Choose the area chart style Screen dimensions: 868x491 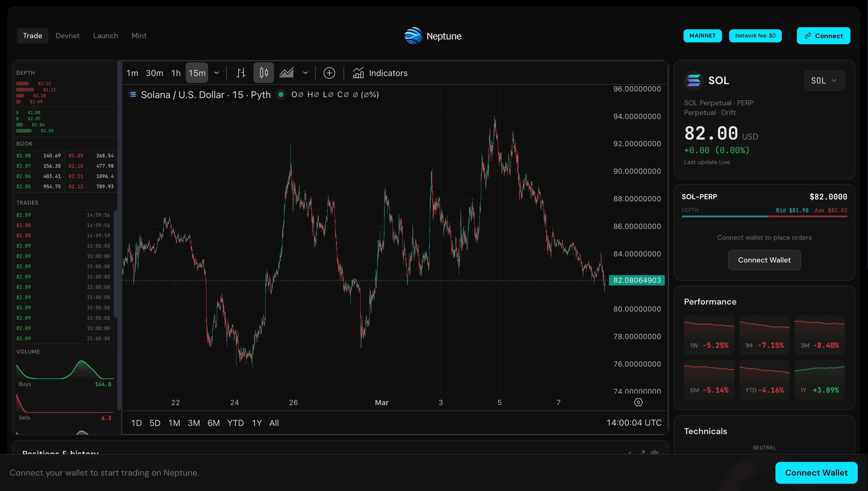[286, 73]
